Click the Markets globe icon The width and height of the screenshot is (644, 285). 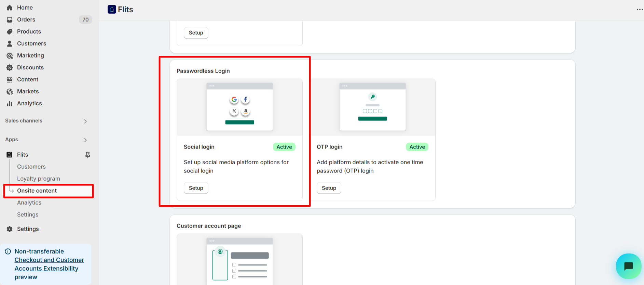click(10, 91)
